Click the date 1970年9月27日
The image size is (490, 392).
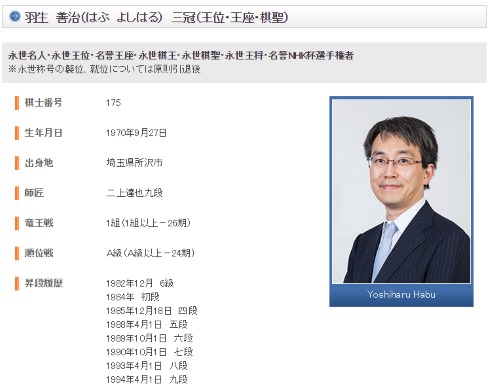coord(136,133)
